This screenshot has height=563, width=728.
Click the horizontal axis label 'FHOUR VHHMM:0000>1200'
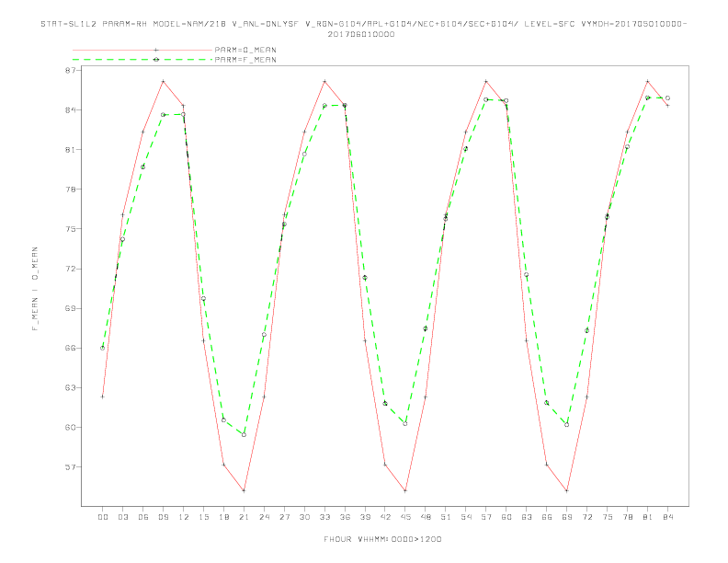point(382,539)
